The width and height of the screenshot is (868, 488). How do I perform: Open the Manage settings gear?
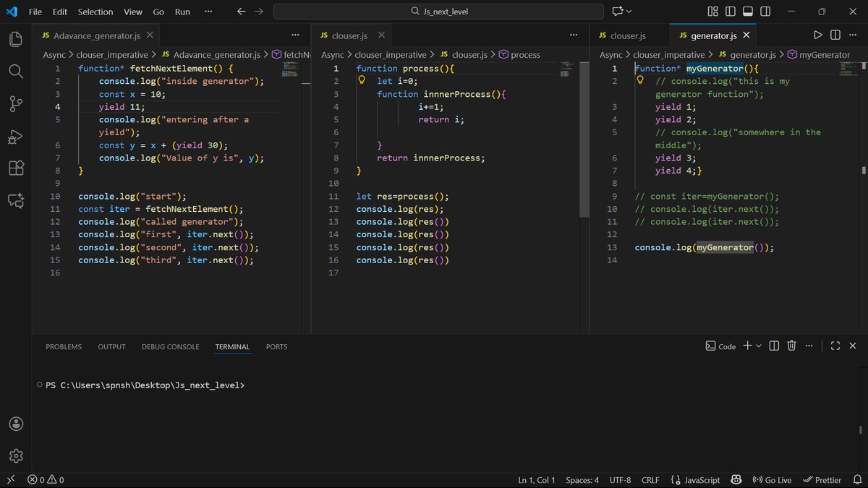(x=15, y=455)
